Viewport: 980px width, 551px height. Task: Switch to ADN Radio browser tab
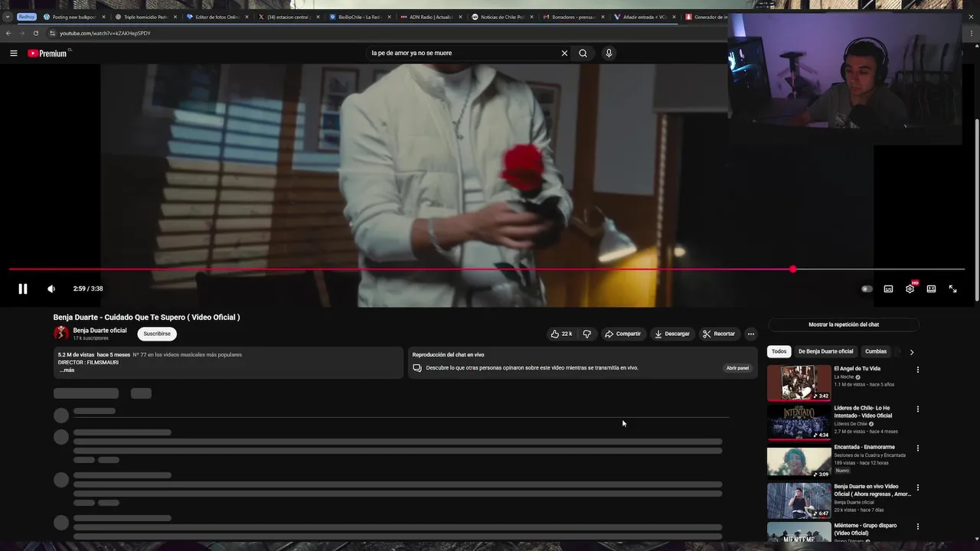click(433, 17)
